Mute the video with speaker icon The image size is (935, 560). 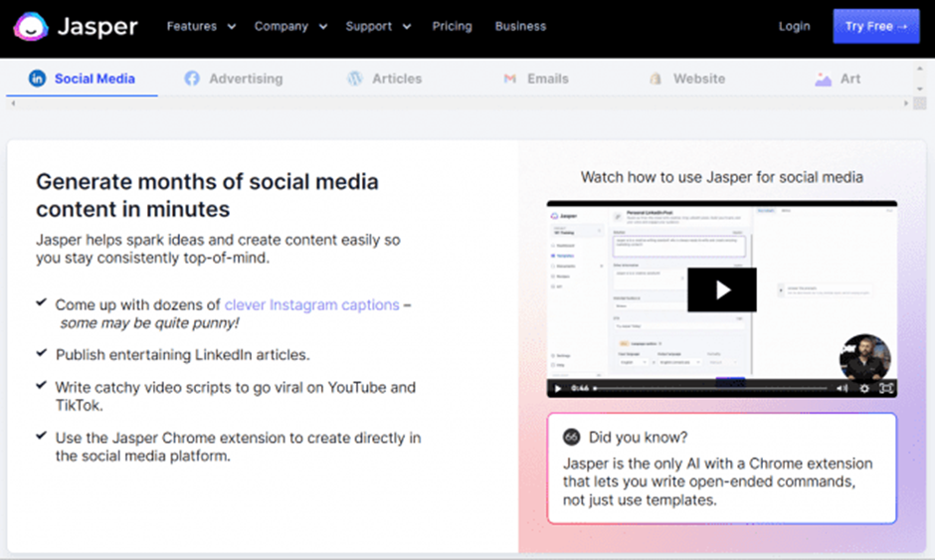[x=841, y=388]
